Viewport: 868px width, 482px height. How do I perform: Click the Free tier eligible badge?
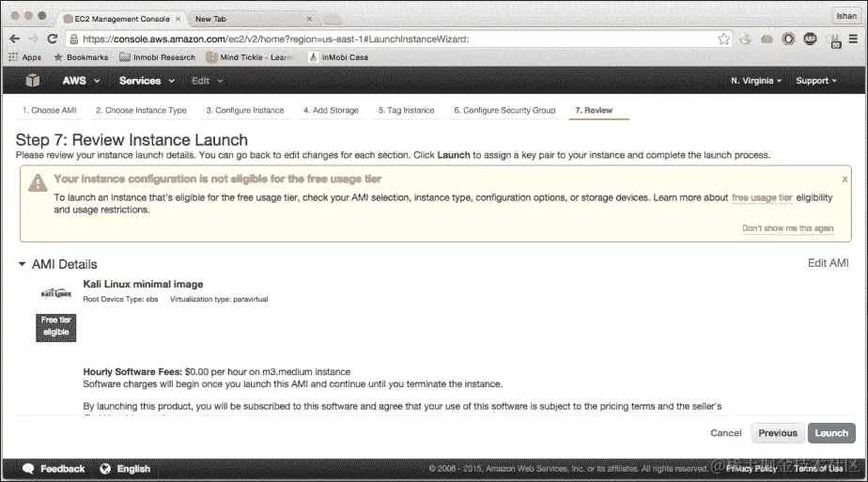[56, 328]
